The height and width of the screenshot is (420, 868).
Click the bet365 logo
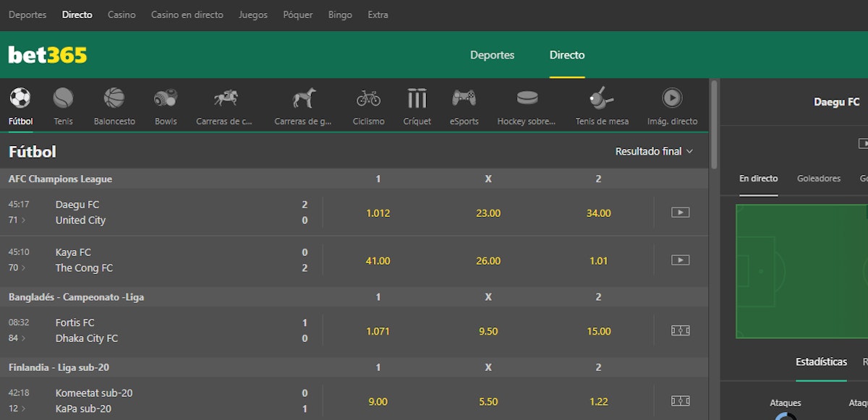[48, 55]
